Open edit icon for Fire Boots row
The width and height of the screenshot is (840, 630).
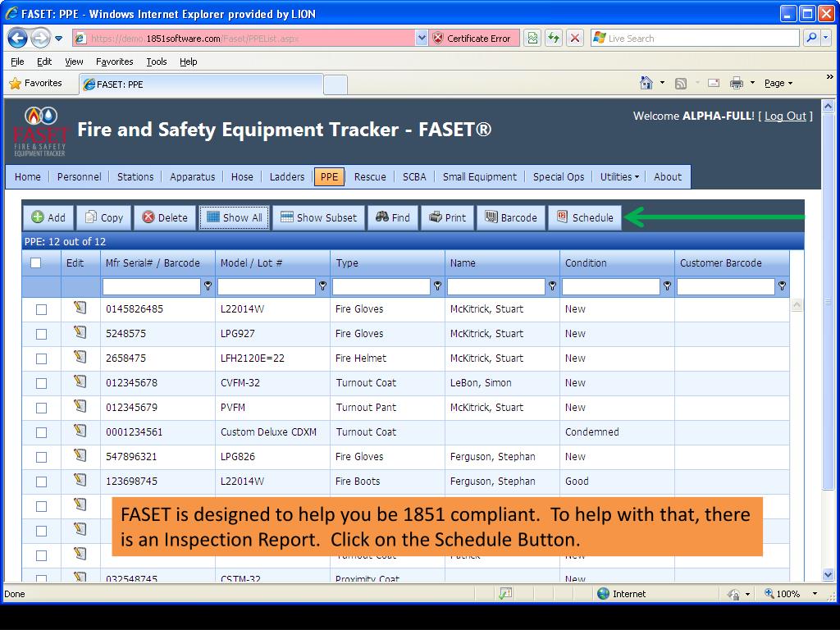80,480
